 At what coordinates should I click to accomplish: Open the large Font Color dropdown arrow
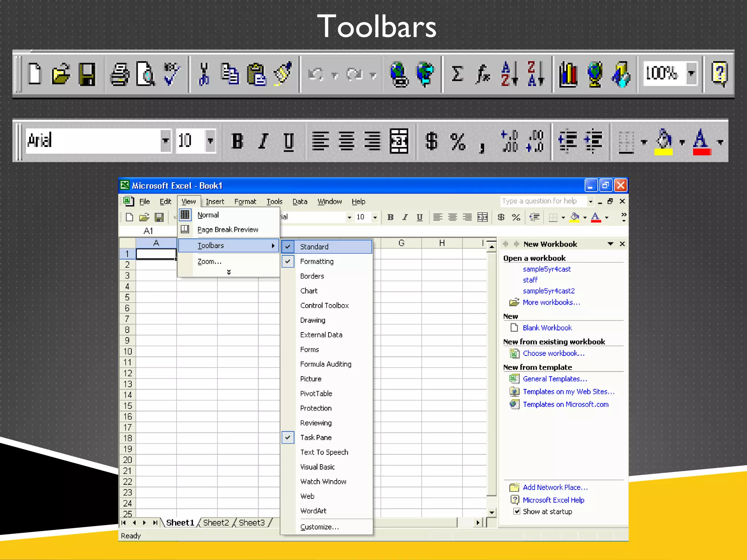[720, 142]
